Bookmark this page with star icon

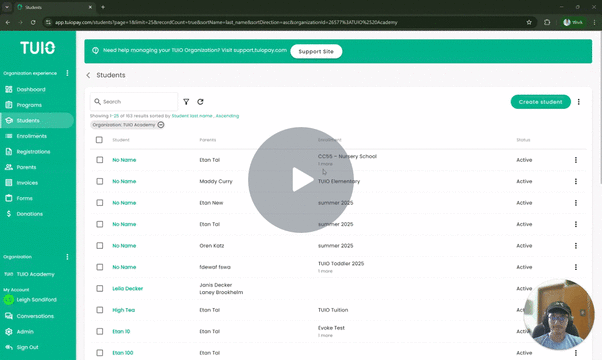pyautogui.click(x=529, y=22)
